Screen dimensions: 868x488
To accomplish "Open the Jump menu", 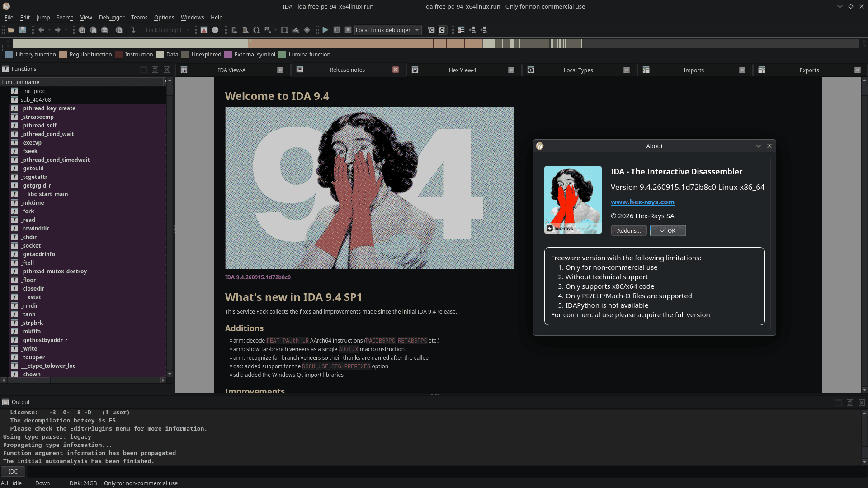I will (x=43, y=17).
